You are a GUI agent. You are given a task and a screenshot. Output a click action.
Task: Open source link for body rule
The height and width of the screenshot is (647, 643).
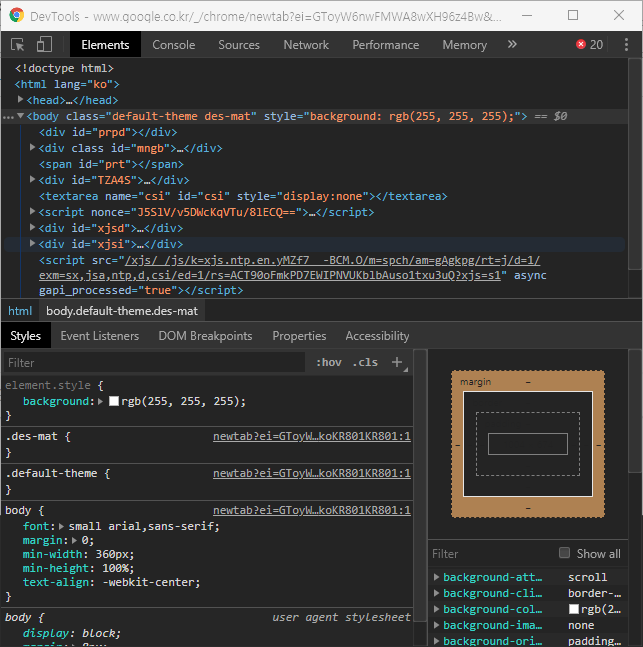click(312, 510)
